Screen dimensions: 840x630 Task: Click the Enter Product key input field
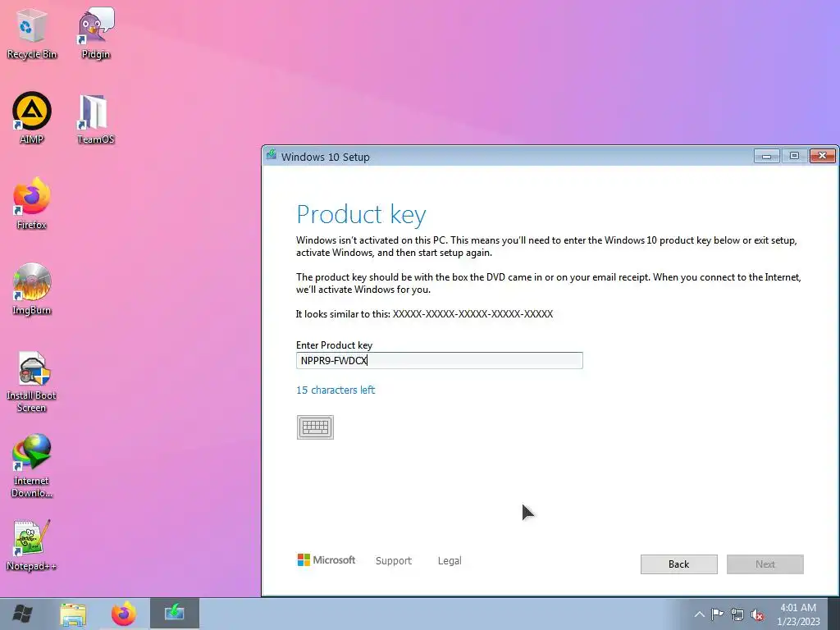pyautogui.click(x=440, y=361)
